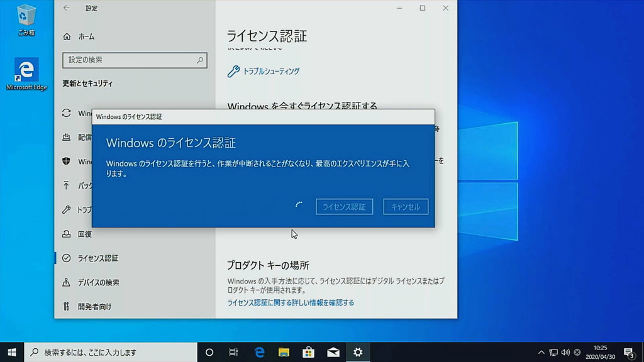
Task: Open the Recycle Bin desktop icon
Action: [x=26, y=19]
